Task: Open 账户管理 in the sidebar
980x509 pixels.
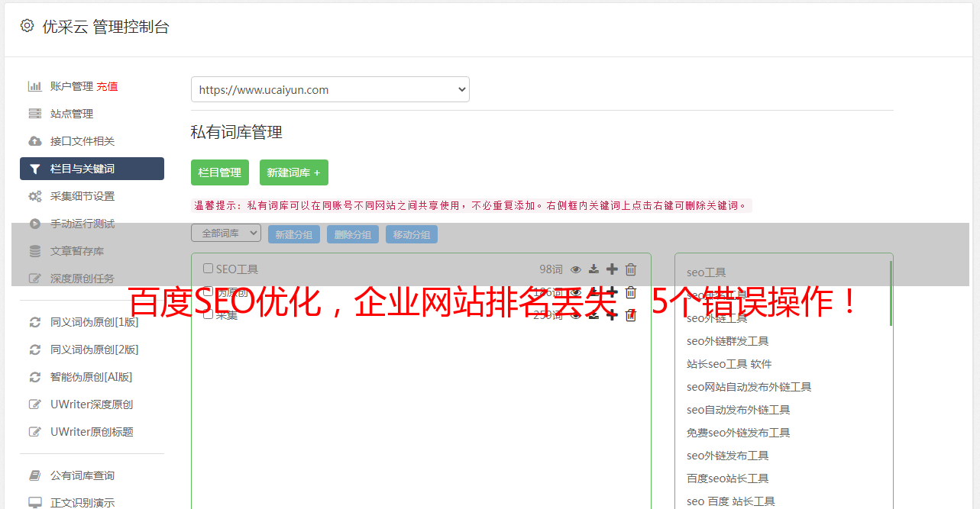Action: point(72,86)
